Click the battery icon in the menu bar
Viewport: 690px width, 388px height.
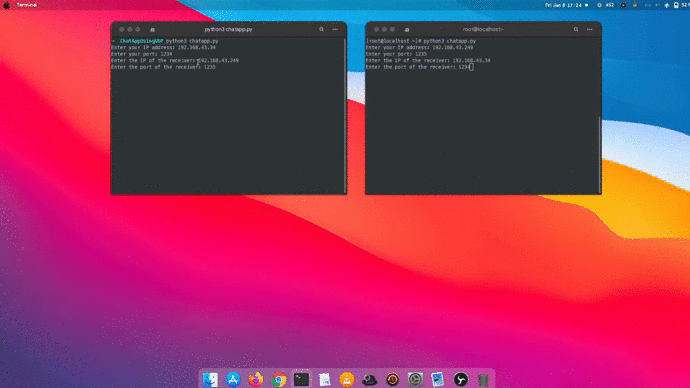[676, 5]
